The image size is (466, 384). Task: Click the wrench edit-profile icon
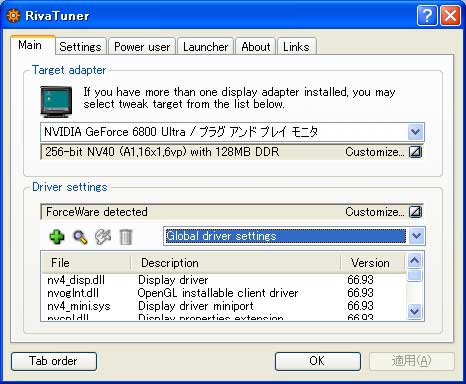coord(103,237)
